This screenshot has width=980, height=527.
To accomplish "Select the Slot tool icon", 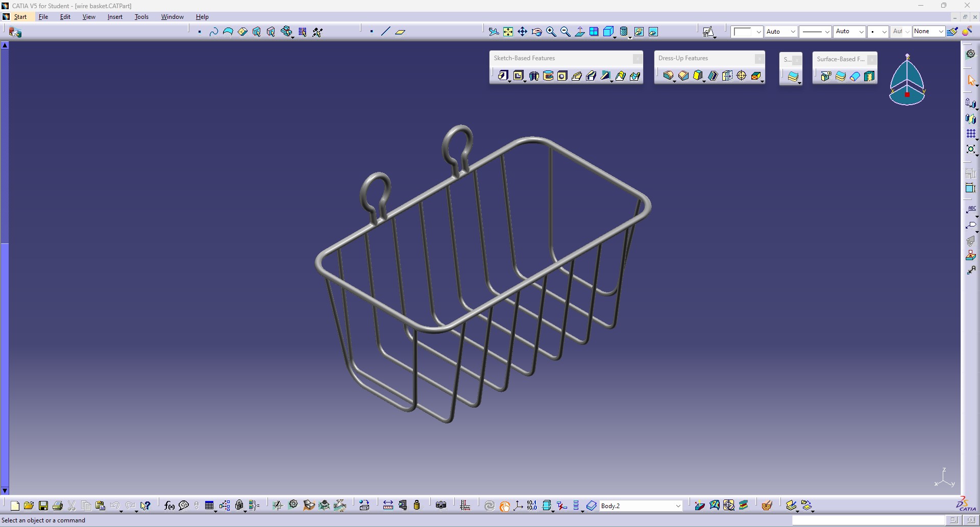I will point(591,76).
